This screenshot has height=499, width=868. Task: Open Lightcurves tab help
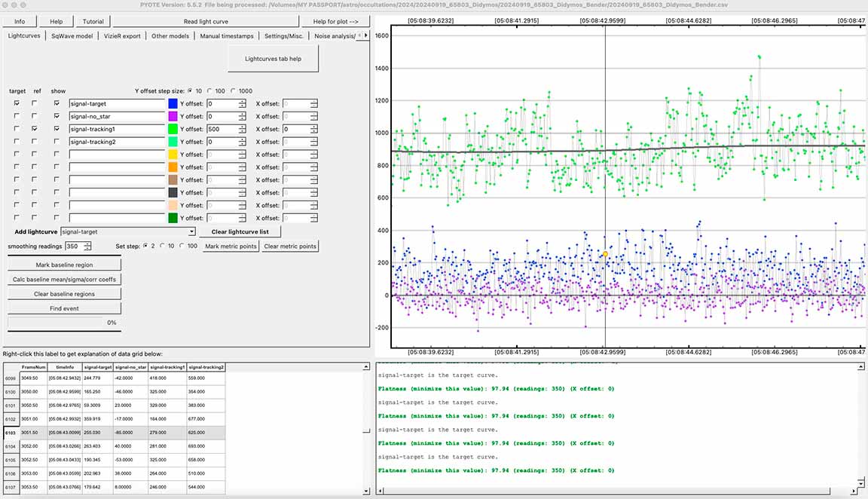(x=273, y=59)
